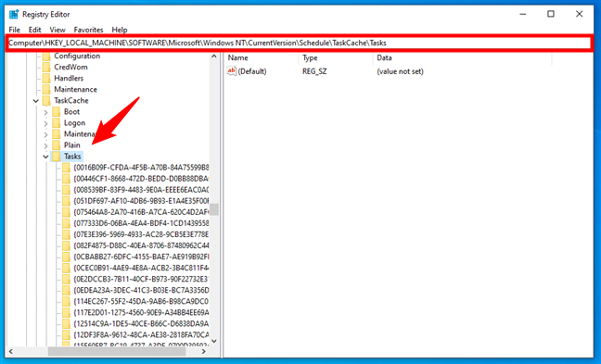Select the {0CEC0B91-4AE9-4E8A key
Screen dimensions: 601x364
[141, 268]
